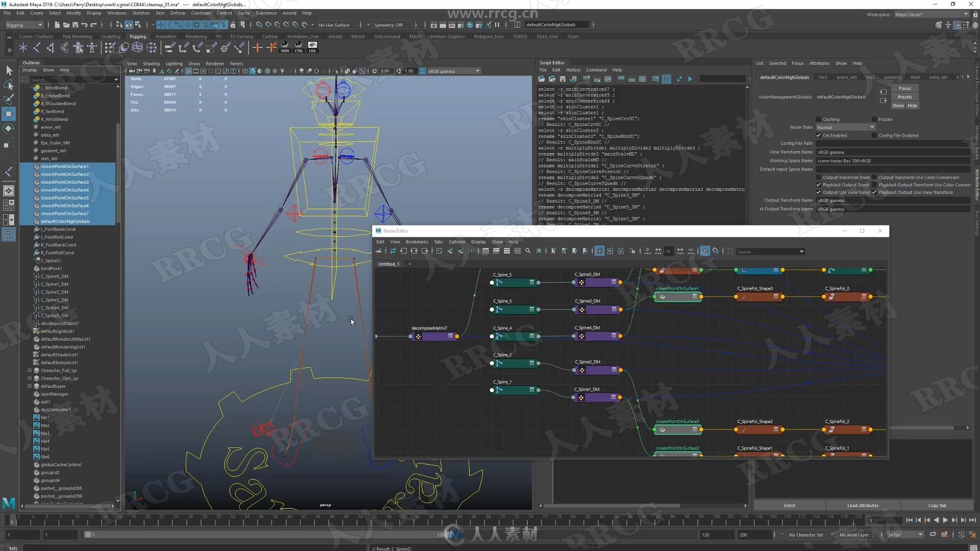Screen dimensions: 980x551
Task: Click frame 60 on the time slider
Action: [431, 520]
